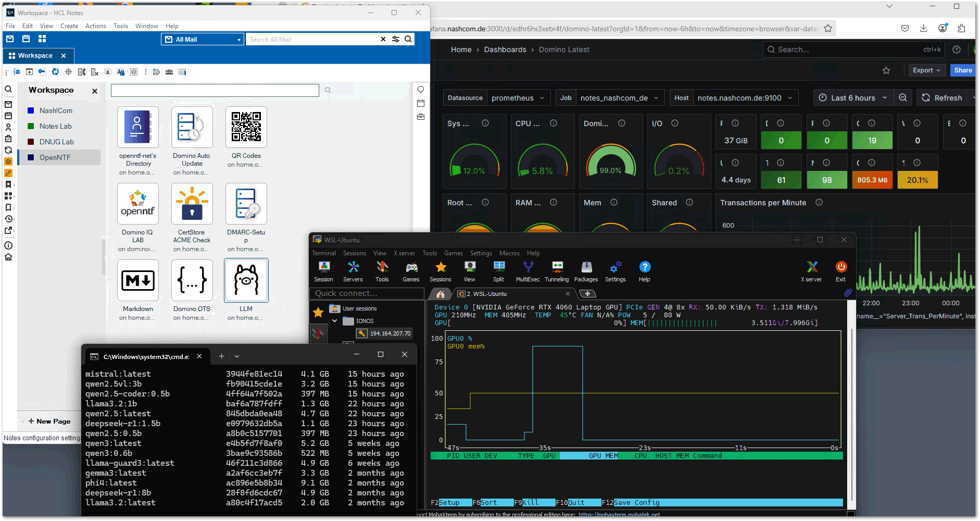Viewport: 980px width, 521px height.
Task: Select the 194.164.207.70 session
Action: pos(385,333)
